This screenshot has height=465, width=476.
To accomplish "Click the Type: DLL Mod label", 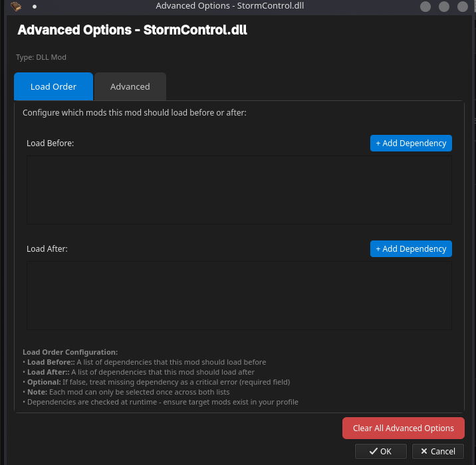I will pyautogui.click(x=41, y=58).
